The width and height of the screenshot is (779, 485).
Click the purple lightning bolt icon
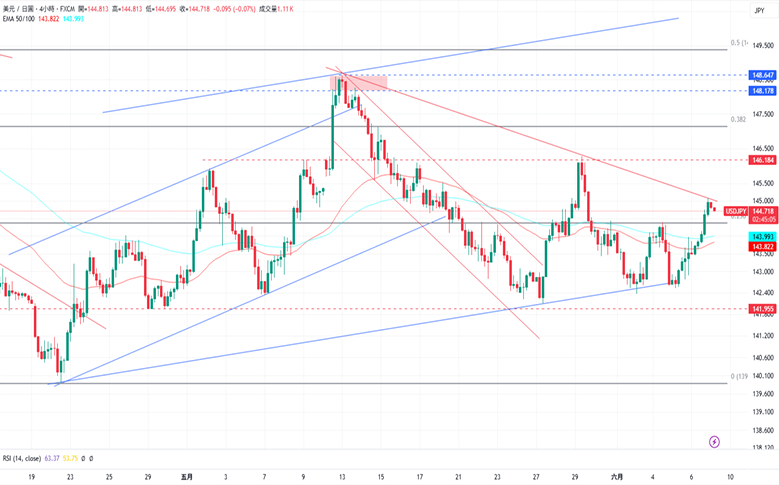714,441
